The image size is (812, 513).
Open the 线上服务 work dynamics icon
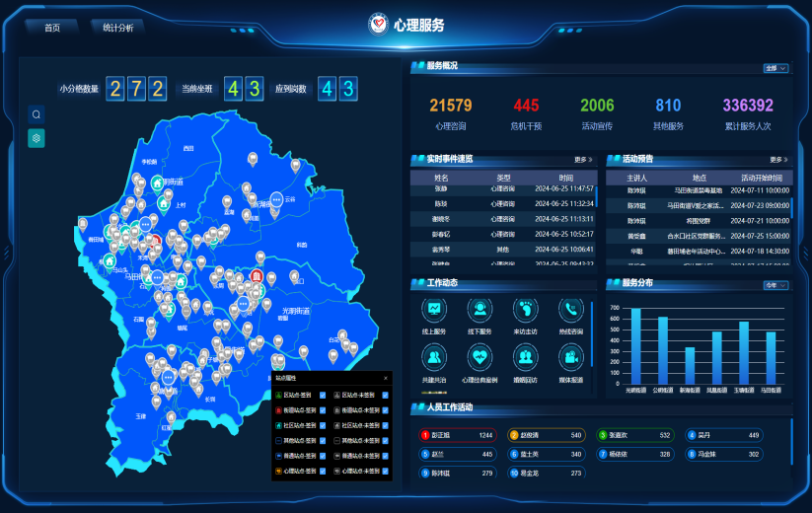tap(436, 310)
